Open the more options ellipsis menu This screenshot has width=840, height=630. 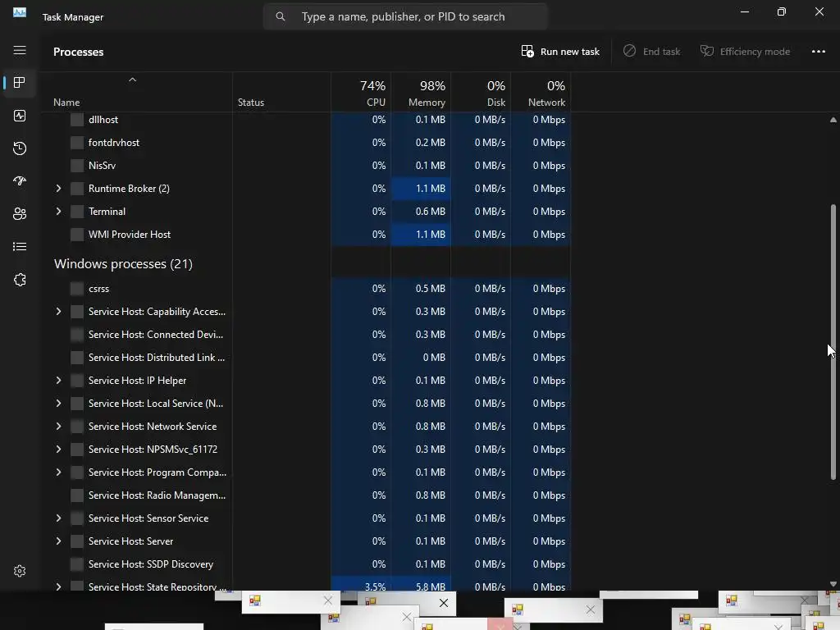pos(819,52)
